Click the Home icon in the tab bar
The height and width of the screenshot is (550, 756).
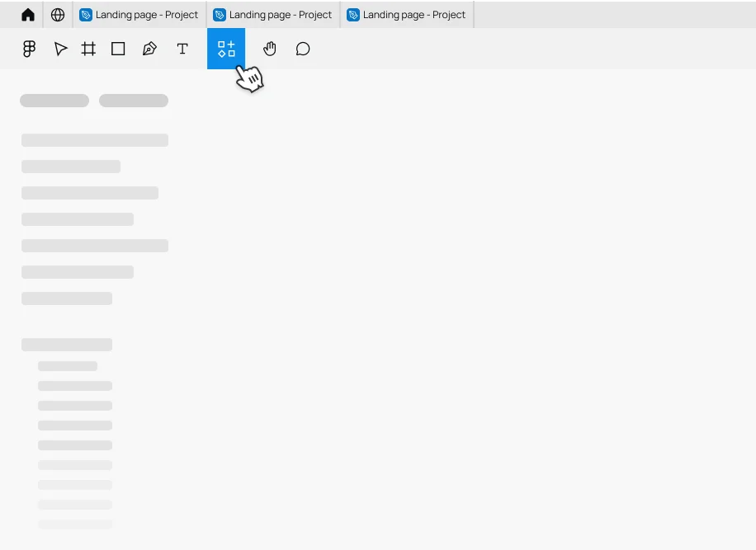click(27, 14)
